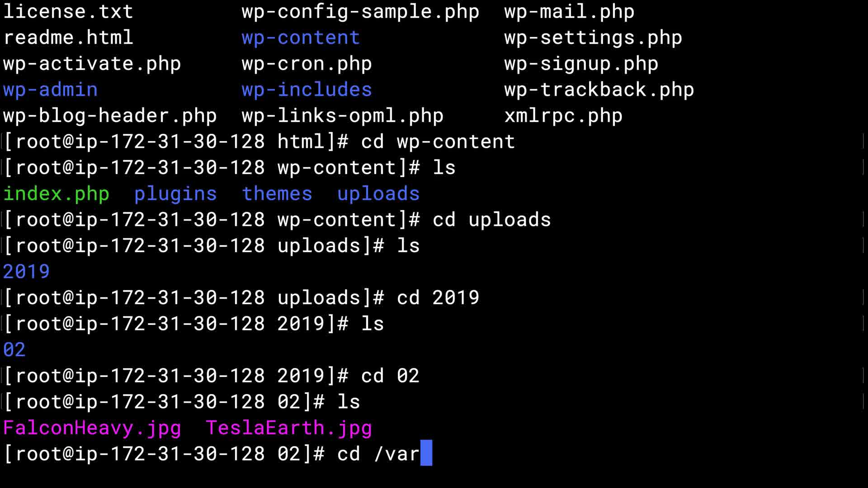
Task: Click the blue 2019 directory entry
Action: point(26,272)
